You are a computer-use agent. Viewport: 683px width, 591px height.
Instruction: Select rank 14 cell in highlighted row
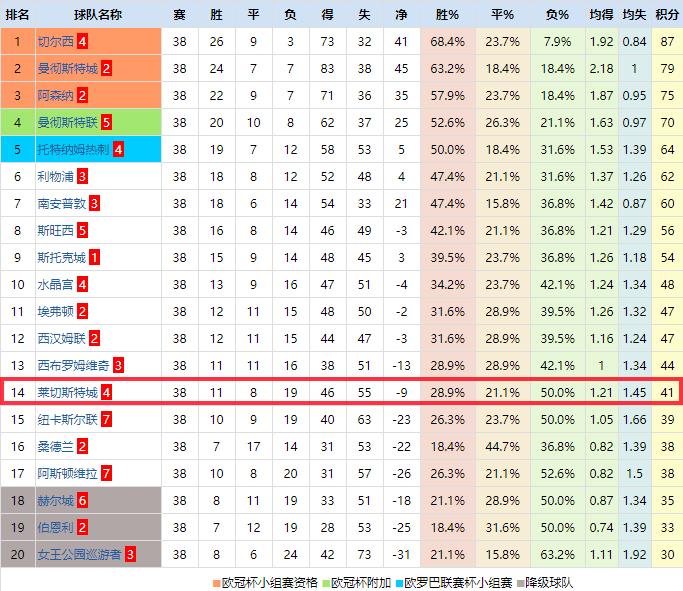point(18,392)
